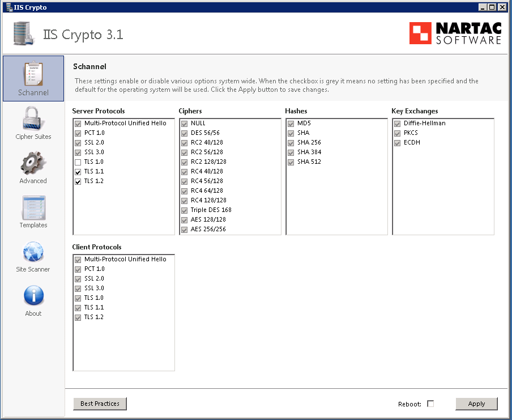The width and height of the screenshot is (512, 420).
Task: Select the ECDH key exchange entry
Action: point(412,142)
